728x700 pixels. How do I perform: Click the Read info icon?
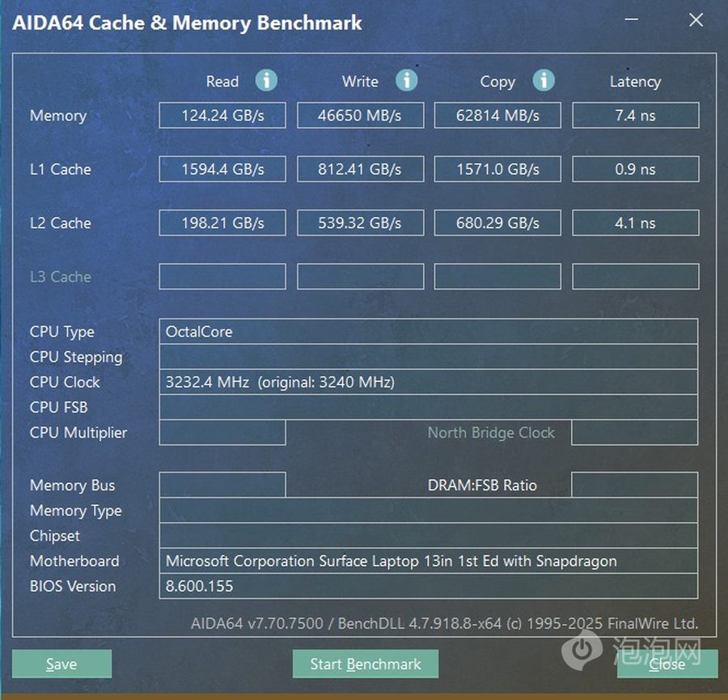(266, 80)
